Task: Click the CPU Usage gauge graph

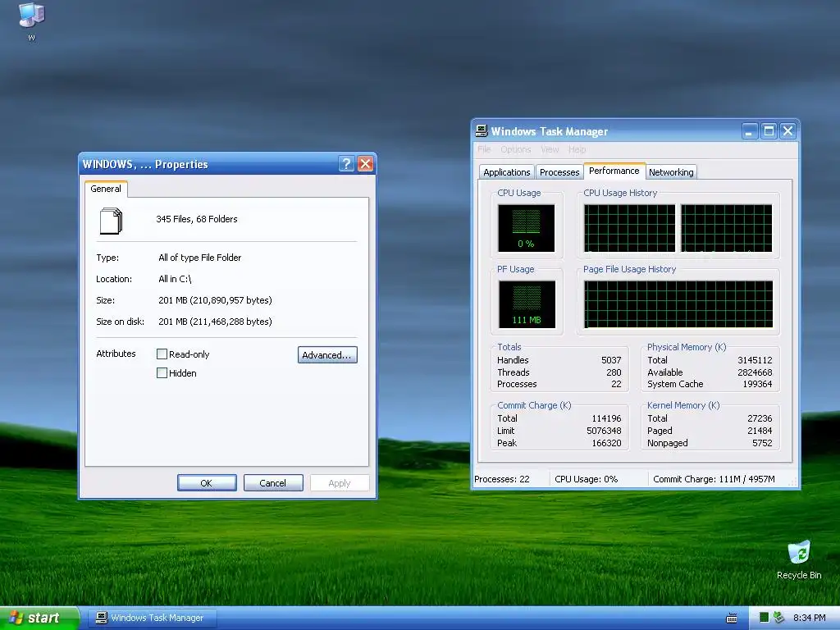Action: click(x=526, y=228)
